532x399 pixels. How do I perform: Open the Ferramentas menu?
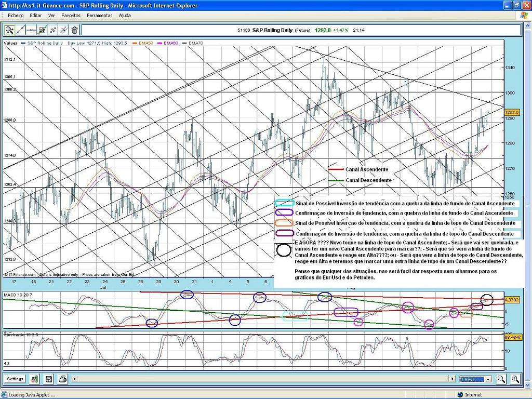[x=99, y=15]
